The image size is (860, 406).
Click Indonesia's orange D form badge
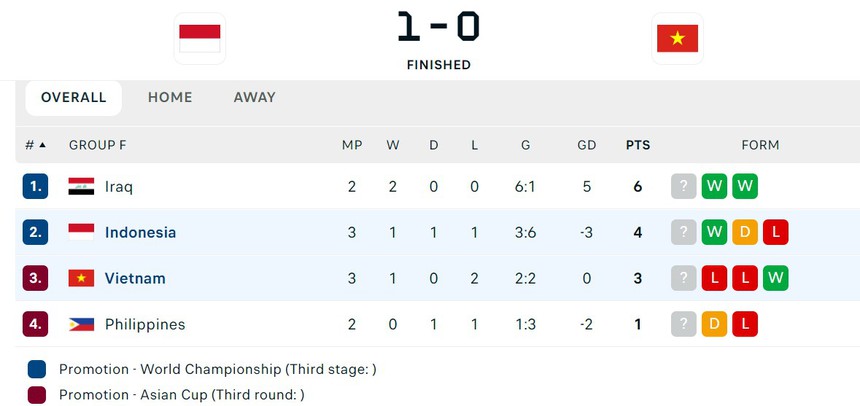pyautogui.click(x=745, y=232)
